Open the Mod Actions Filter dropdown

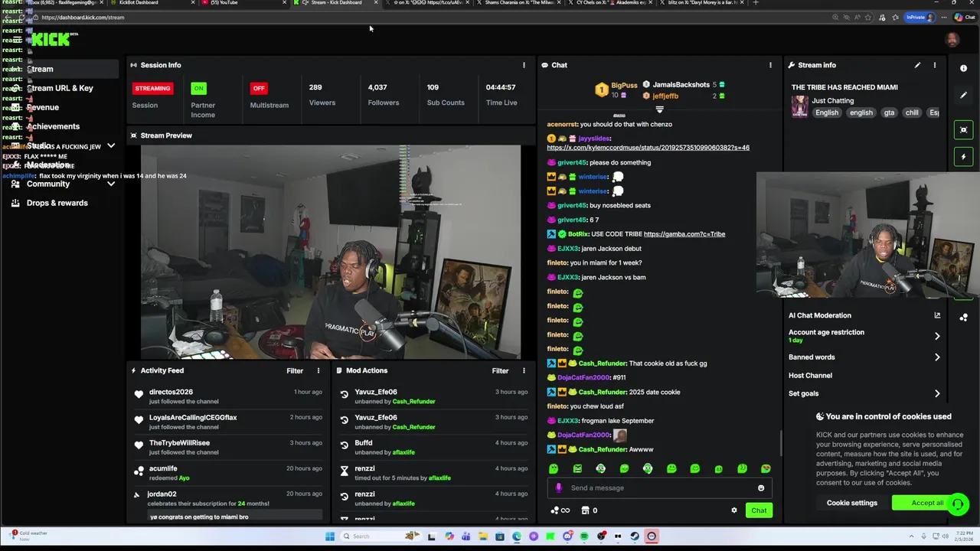coord(500,370)
